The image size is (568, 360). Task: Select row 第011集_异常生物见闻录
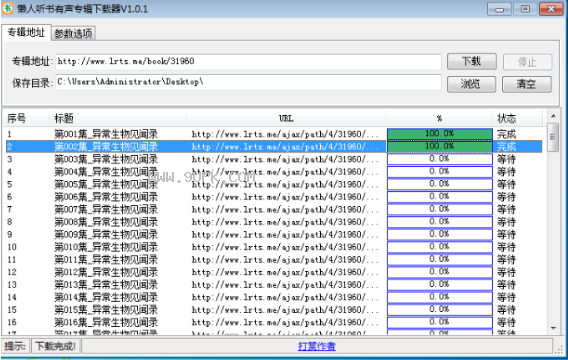274,260
